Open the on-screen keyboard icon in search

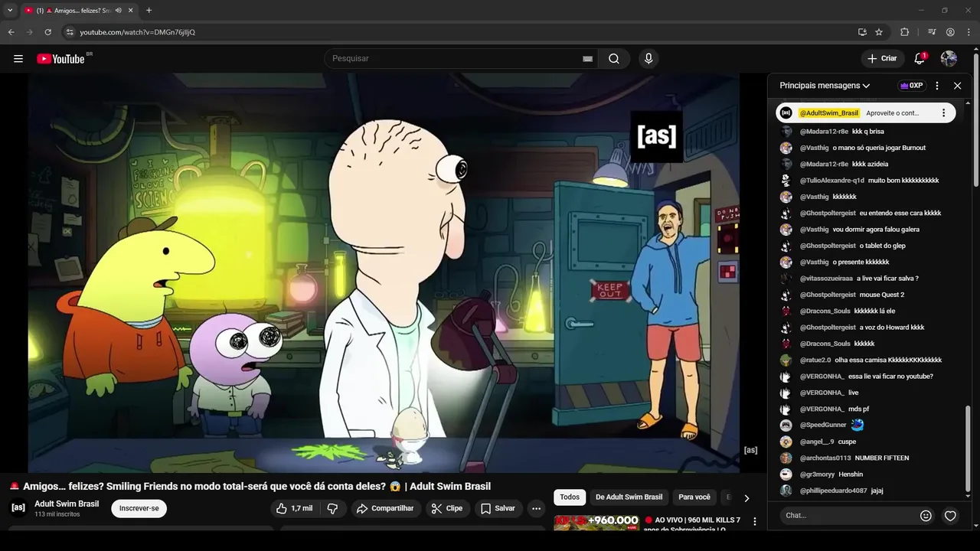(x=587, y=59)
